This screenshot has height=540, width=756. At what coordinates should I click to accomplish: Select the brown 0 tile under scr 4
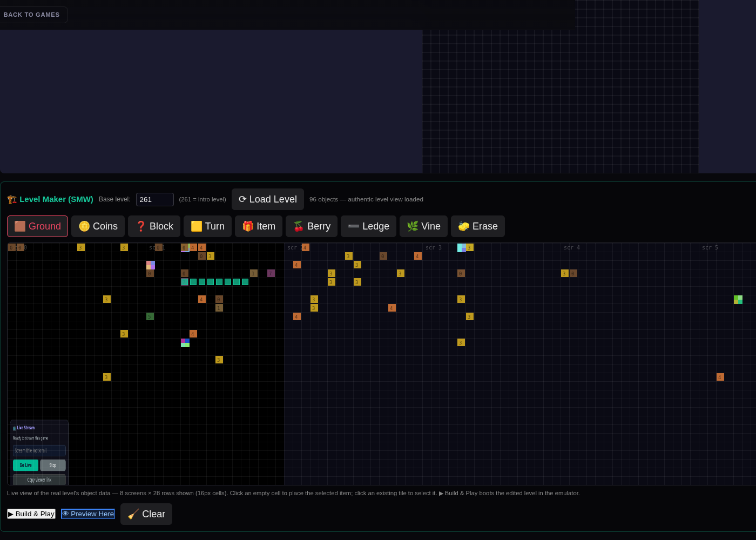pyautogui.click(x=573, y=273)
